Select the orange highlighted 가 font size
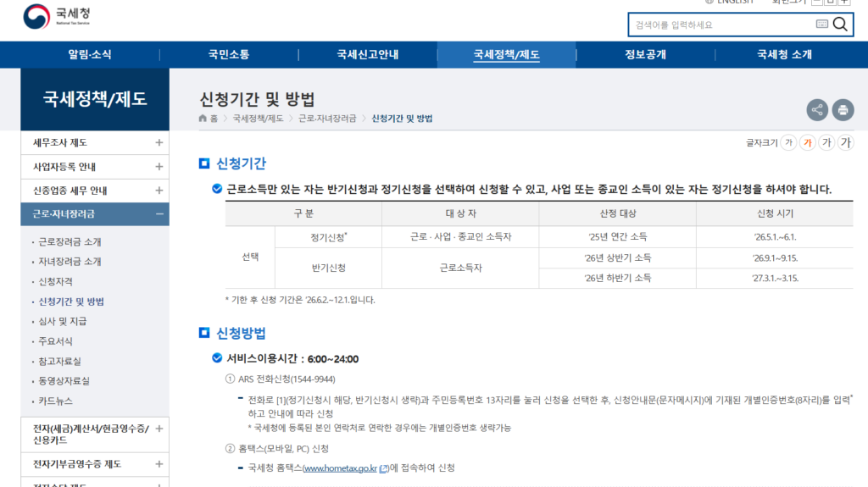The height and width of the screenshot is (487, 868). tap(808, 142)
